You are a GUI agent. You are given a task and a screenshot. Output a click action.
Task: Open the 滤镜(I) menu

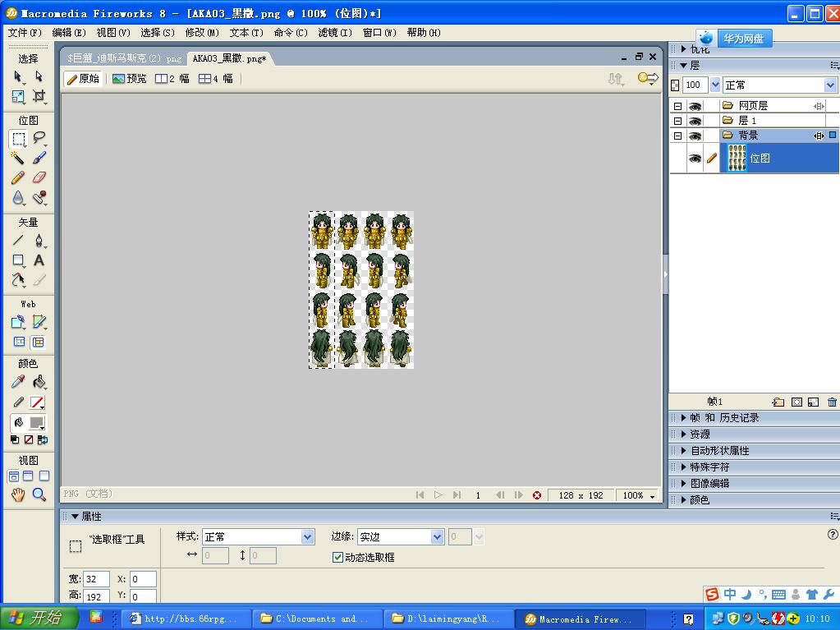pyautogui.click(x=335, y=33)
